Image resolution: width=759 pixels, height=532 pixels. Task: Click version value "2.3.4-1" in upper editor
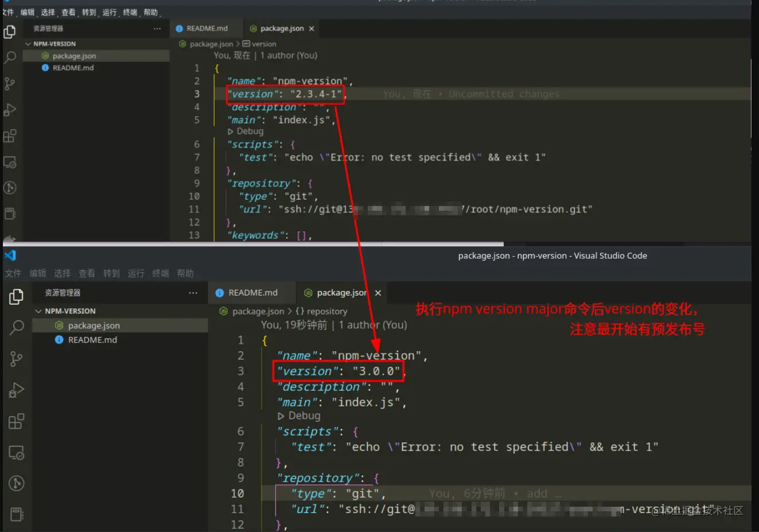click(316, 94)
